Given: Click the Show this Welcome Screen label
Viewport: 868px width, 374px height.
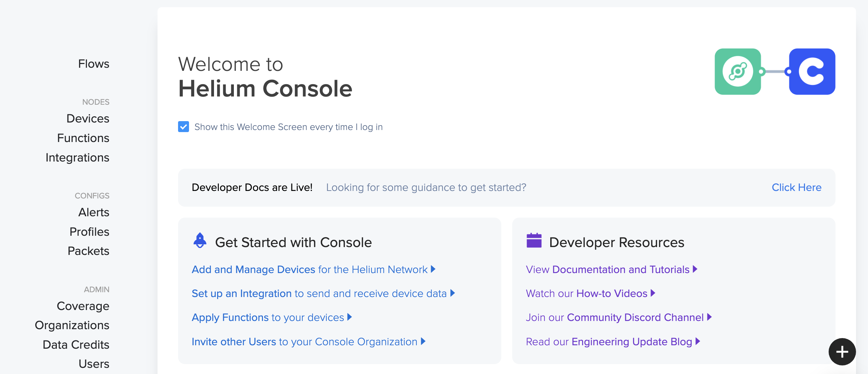Looking at the screenshot, I should (289, 127).
